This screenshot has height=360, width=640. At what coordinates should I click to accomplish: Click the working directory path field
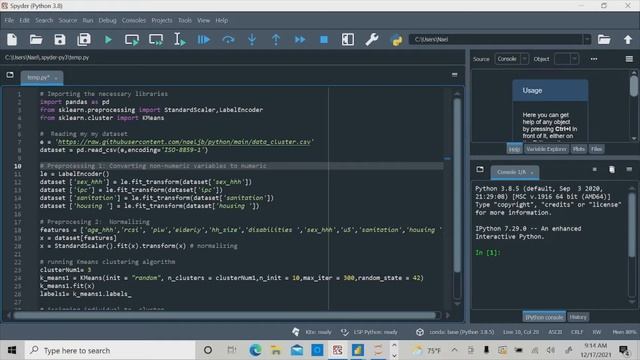pyautogui.click(x=496, y=39)
